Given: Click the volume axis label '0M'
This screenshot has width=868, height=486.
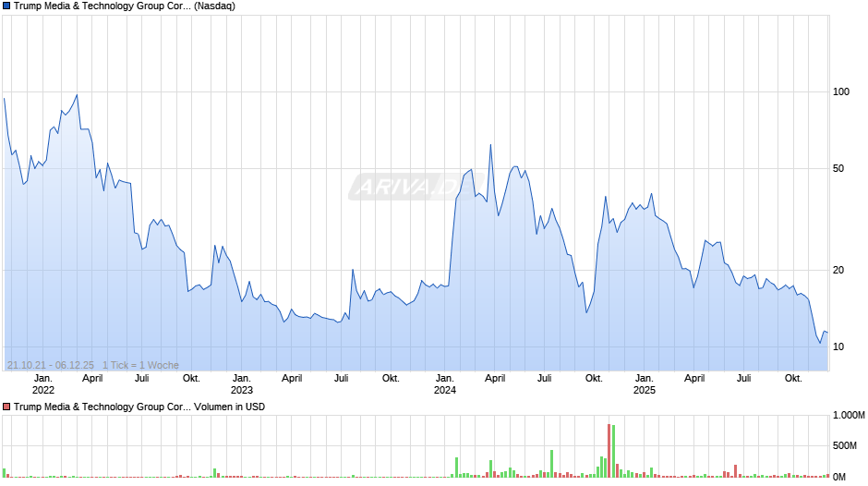Looking at the screenshot, I should [839, 477].
